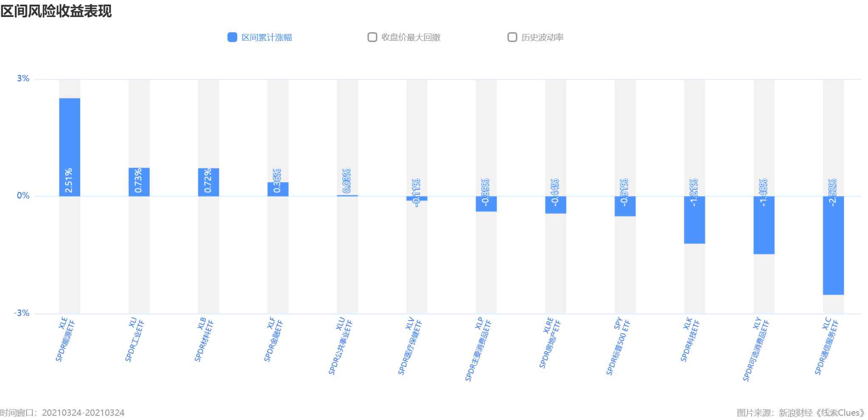Click the XLV SPDR医疗保健ETF axis label
Image resolution: width=868 pixels, height=420 pixels.
point(410,346)
